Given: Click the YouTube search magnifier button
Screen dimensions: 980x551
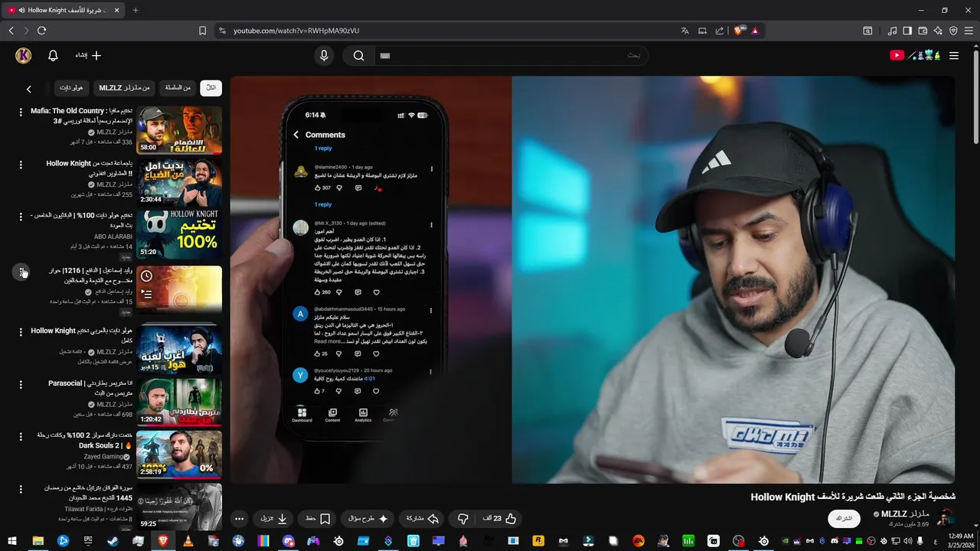Looking at the screenshot, I should point(358,55).
